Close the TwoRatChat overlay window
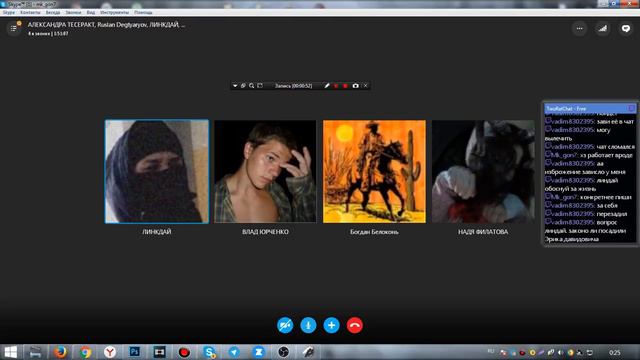 631,109
